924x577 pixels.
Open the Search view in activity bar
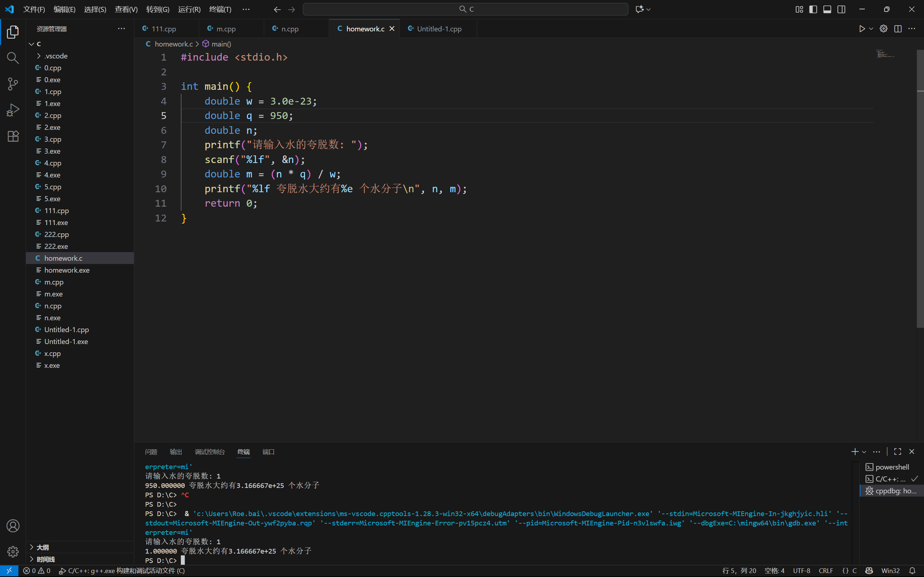pyautogui.click(x=13, y=58)
